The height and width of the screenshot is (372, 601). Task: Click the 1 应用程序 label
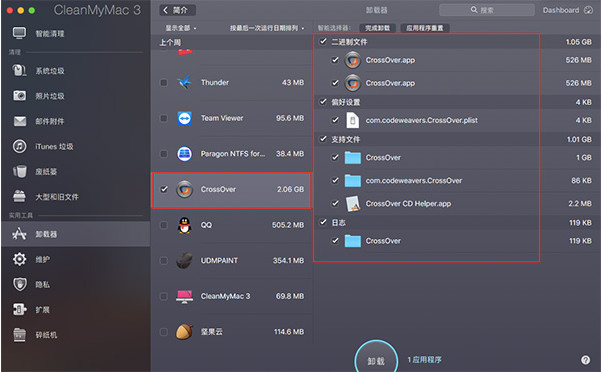pyautogui.click(x=424, y=360)
